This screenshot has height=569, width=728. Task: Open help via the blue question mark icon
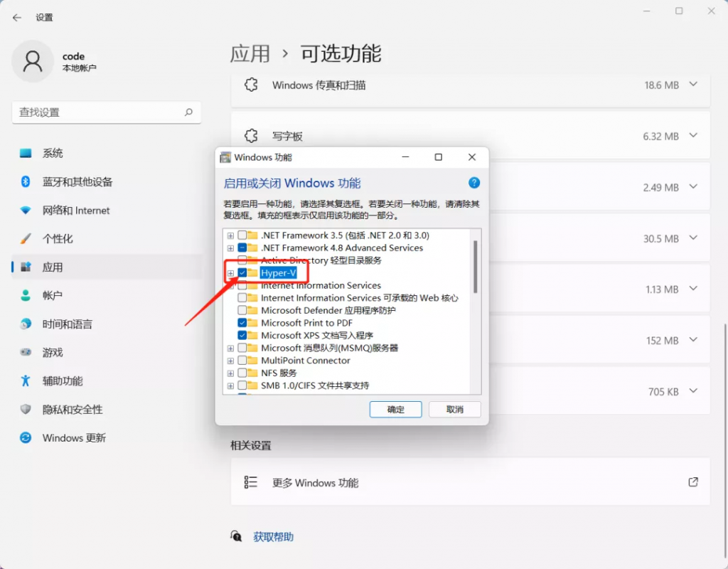coord(474,183)
